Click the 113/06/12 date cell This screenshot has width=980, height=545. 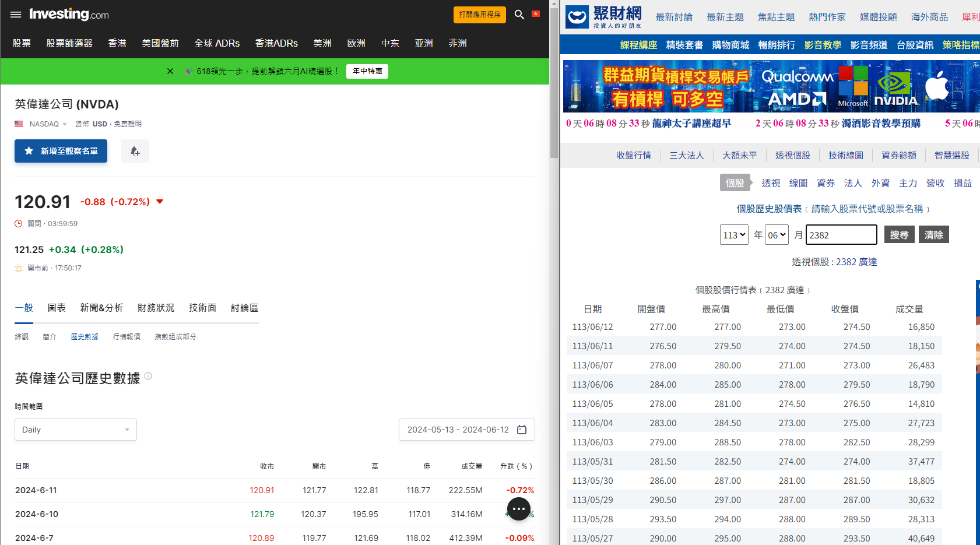pyautogui.click(x=592, y=327)
